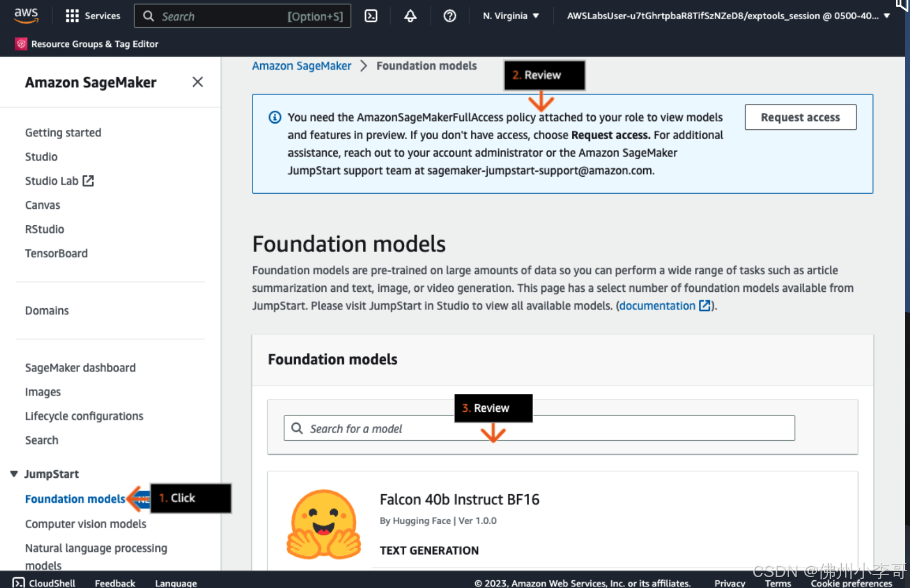Expand the AWSLabsUser account dropdown

[x=728, y=16]
